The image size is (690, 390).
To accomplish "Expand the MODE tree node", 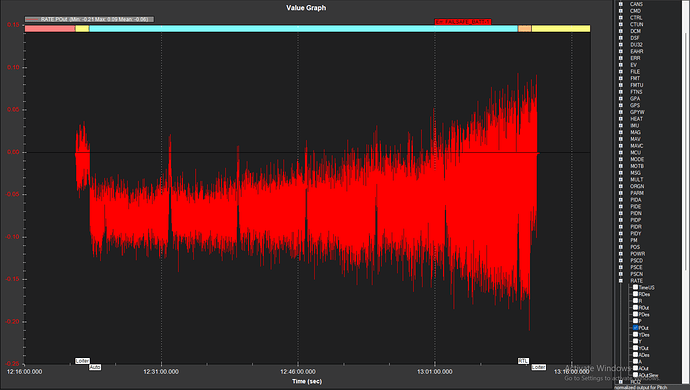I will (x=621, y=159).
